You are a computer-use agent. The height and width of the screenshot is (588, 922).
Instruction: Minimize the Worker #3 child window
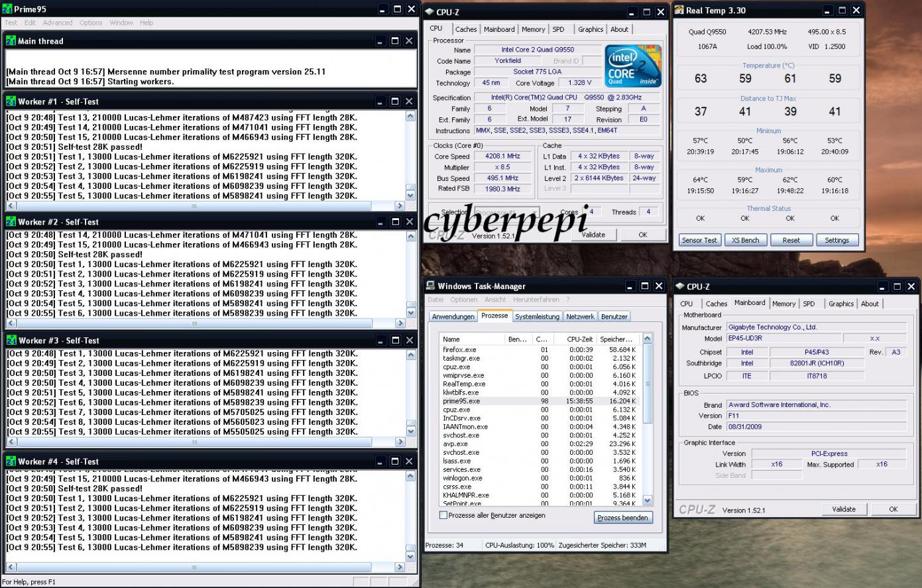click(380, 340)
